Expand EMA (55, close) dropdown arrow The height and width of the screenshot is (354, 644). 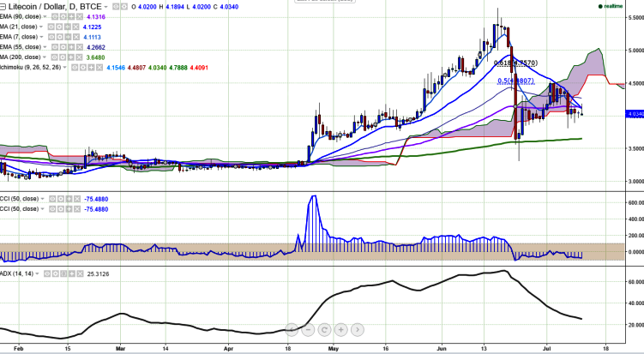[45, 47]
